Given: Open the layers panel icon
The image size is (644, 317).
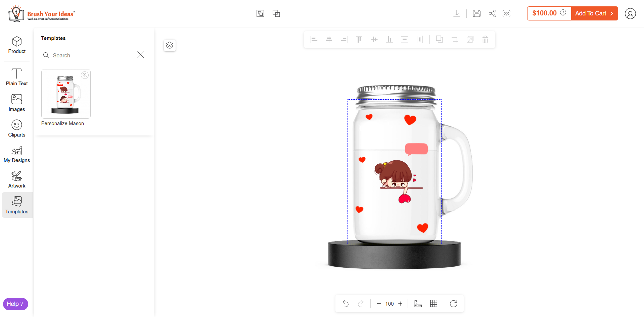Looking at the screenshot, I should tap(170, 45).
